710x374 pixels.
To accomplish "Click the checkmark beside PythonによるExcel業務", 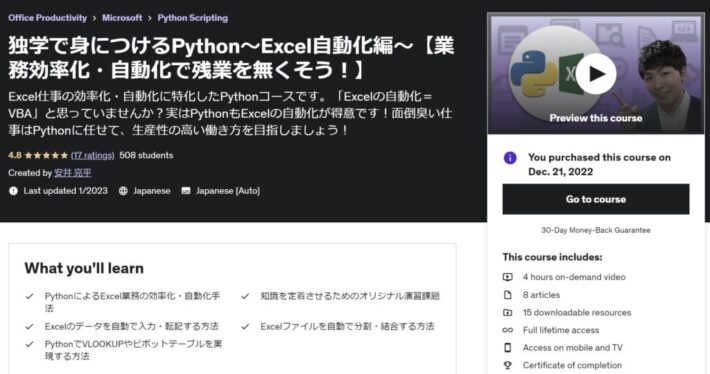I will (29, 297).
